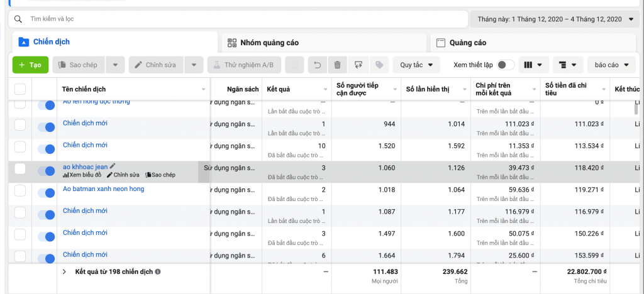Turn off switch for campaign spending 153.599 đ

click(x=47, y=259)
